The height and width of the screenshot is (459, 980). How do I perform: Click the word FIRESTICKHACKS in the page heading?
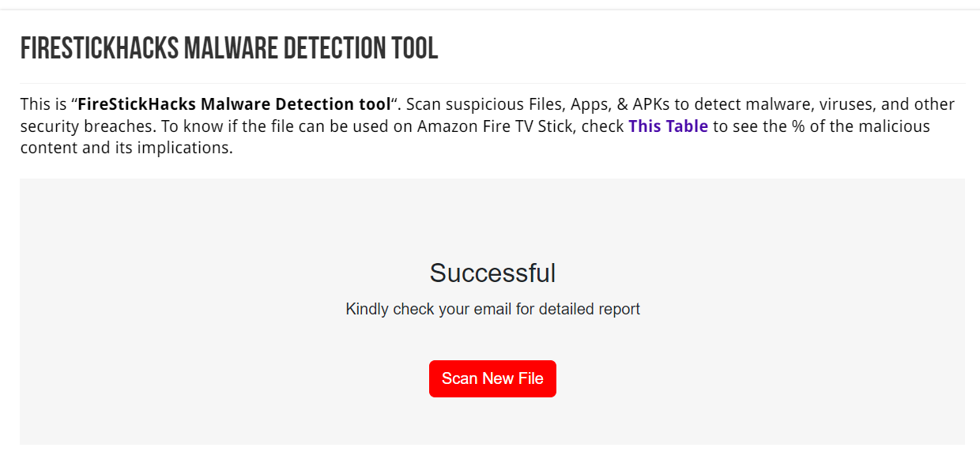click(x=99, y=49)
